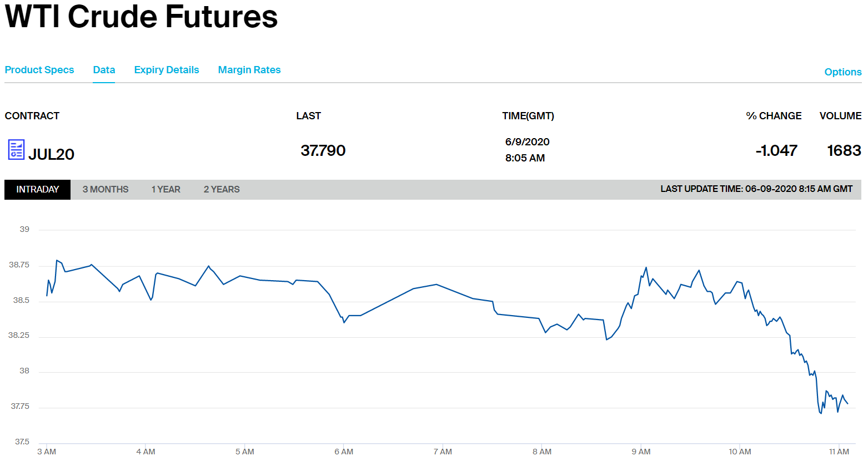Click the VOLUME column header

click(x=840, y=116)
